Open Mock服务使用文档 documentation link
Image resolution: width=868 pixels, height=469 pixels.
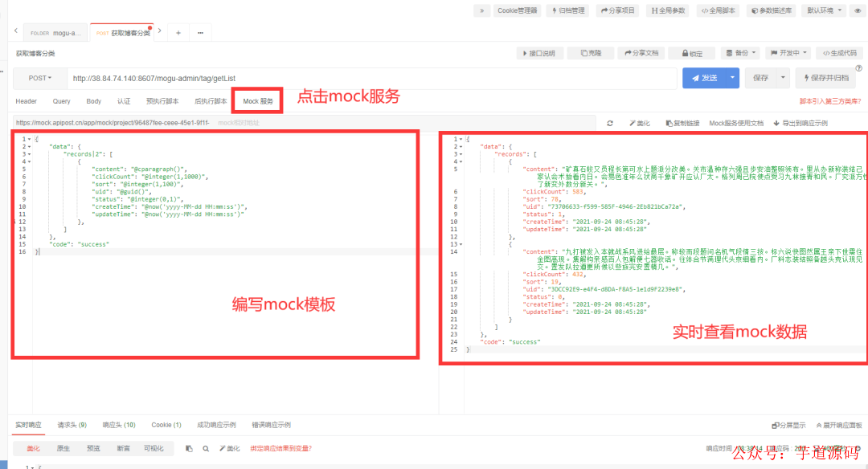735,124
